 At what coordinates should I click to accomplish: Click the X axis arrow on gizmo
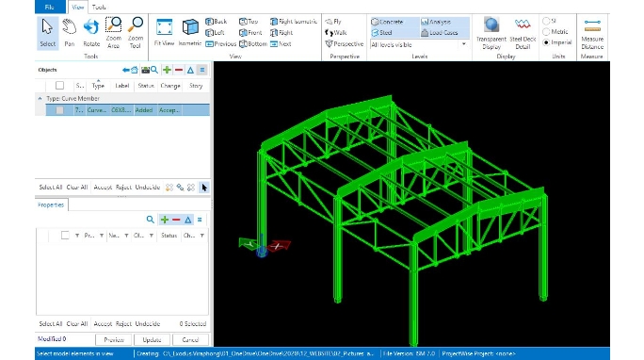tap(280, 246)
